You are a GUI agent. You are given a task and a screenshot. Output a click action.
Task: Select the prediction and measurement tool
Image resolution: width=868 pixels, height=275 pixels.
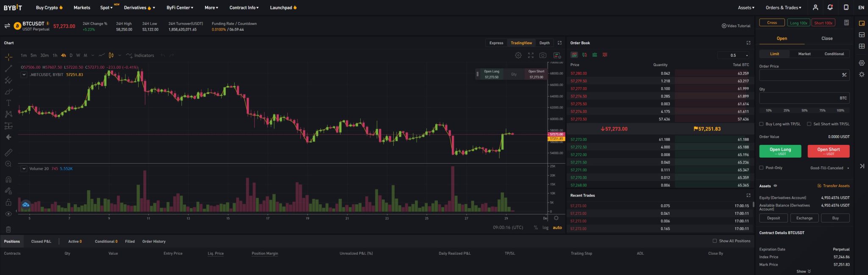point(8,126)
